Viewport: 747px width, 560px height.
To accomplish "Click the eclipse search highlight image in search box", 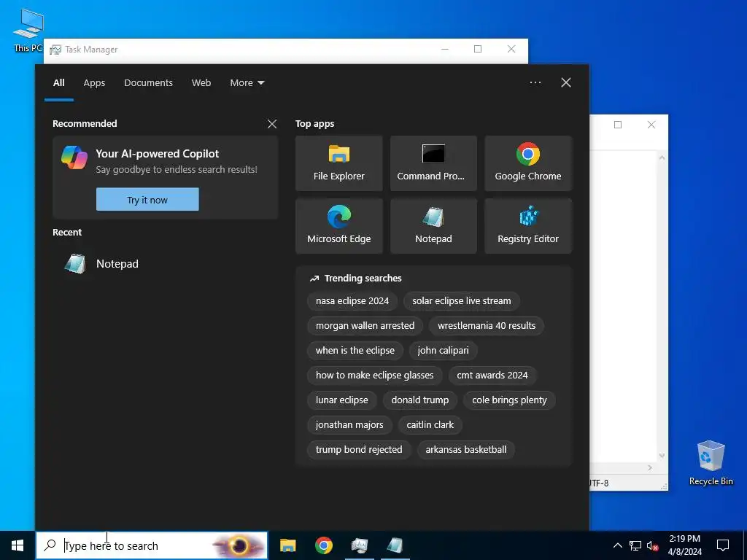I will point(239,545).
